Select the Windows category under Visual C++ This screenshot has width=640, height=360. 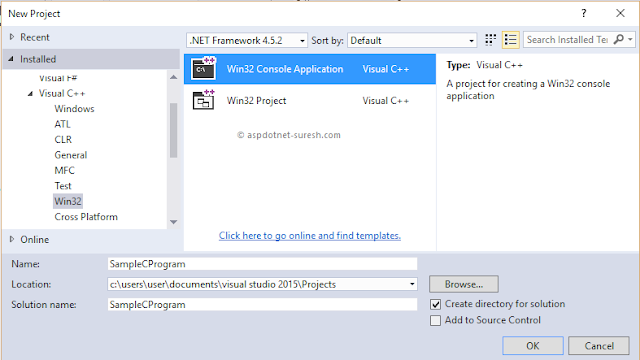point(74,109)
